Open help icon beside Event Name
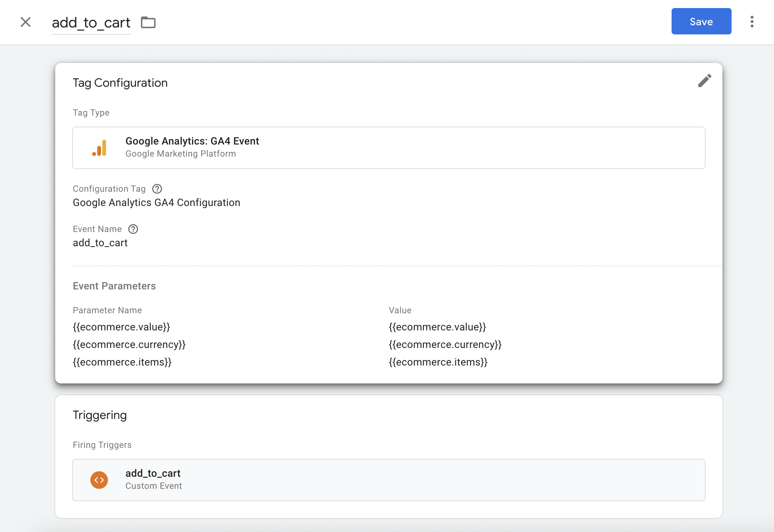 click(133, 229)
